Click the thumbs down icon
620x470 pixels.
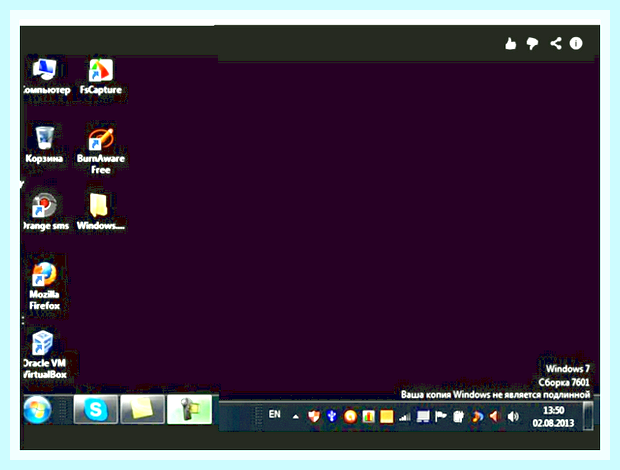point(533,43)
